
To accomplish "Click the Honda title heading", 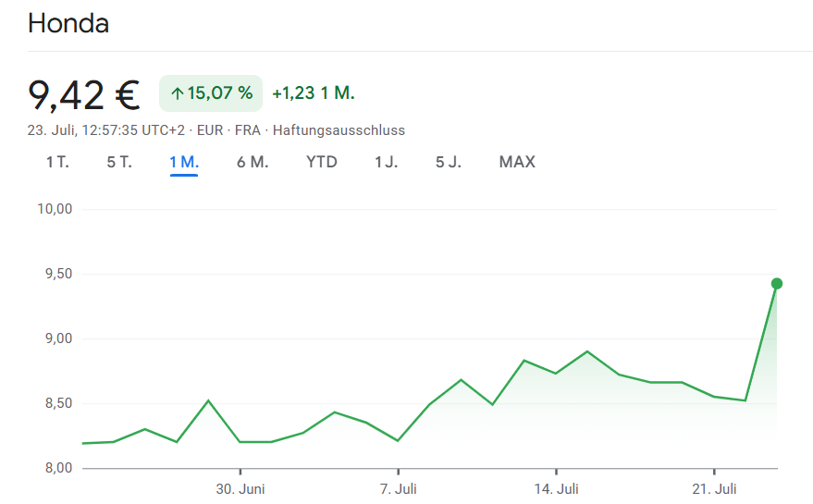I will click(x=68, y=24).
